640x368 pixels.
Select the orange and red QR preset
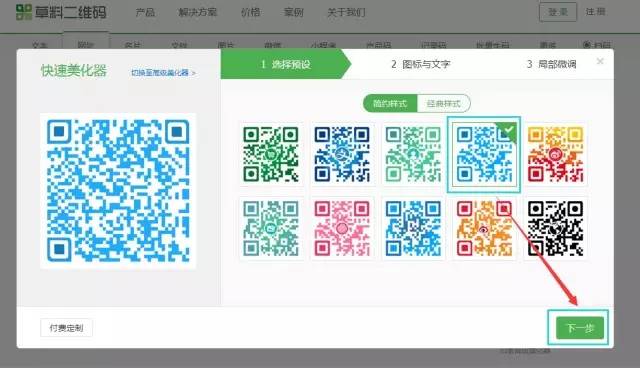point(484,228)
